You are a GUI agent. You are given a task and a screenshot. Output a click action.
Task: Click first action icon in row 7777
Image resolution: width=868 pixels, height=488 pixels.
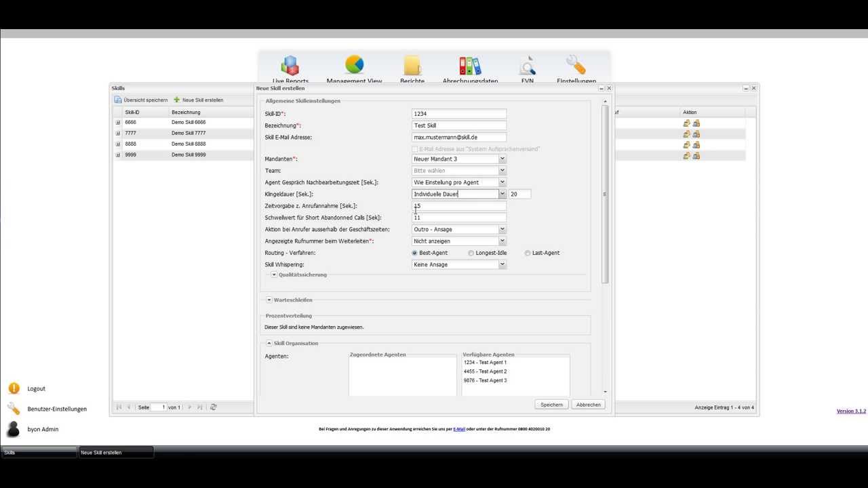[x=687, y=134]
